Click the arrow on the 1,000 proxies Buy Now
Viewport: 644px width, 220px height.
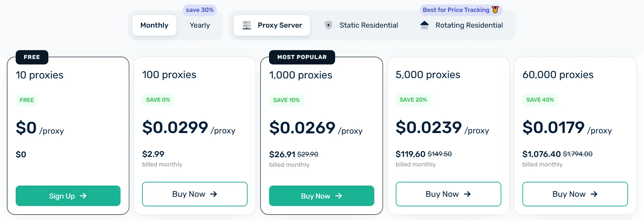[339, 196]
